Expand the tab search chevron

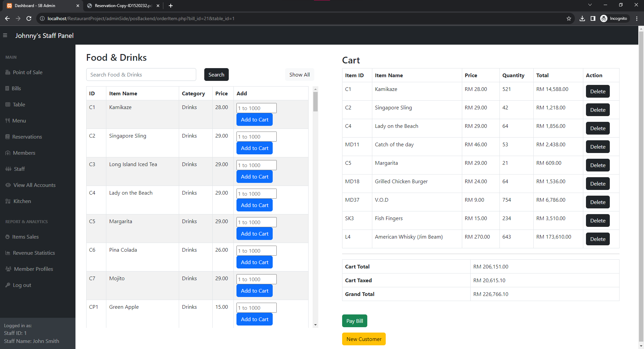tap(590, 5)
